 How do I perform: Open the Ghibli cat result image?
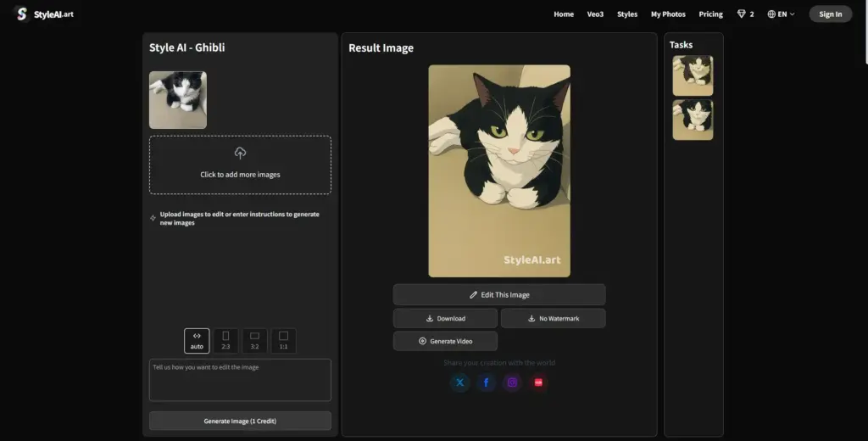(499, 171)
